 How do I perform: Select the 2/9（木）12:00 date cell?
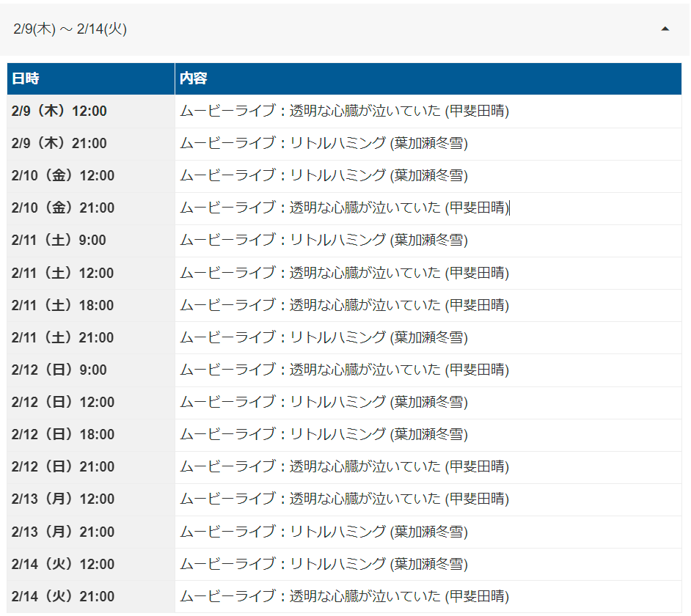click(x=91, y=111)
